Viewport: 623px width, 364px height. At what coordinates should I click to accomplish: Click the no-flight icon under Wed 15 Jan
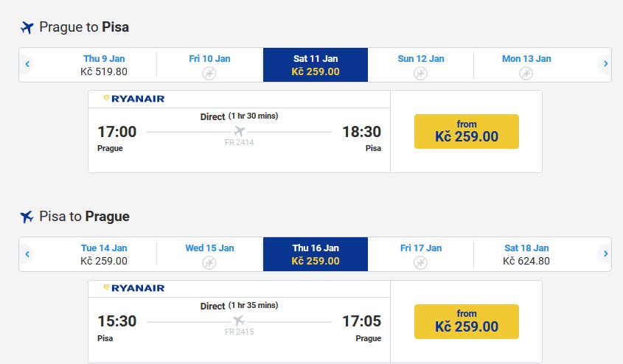click(209, 262)
